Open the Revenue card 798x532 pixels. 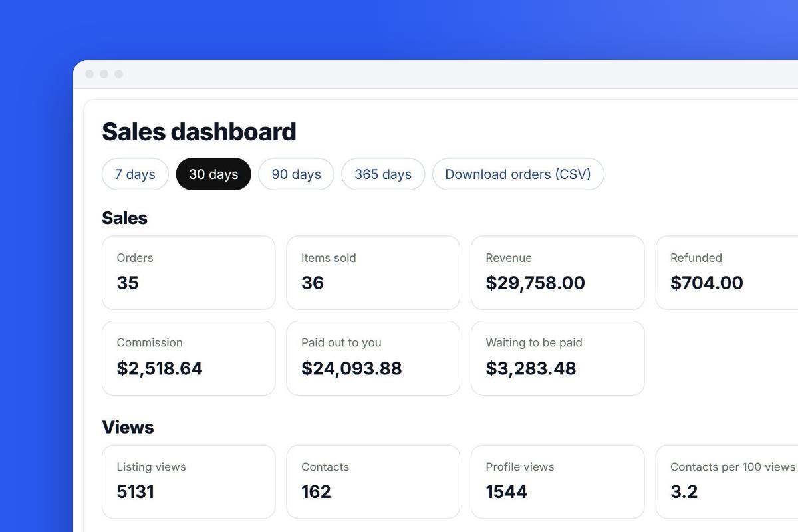(557, 273)
